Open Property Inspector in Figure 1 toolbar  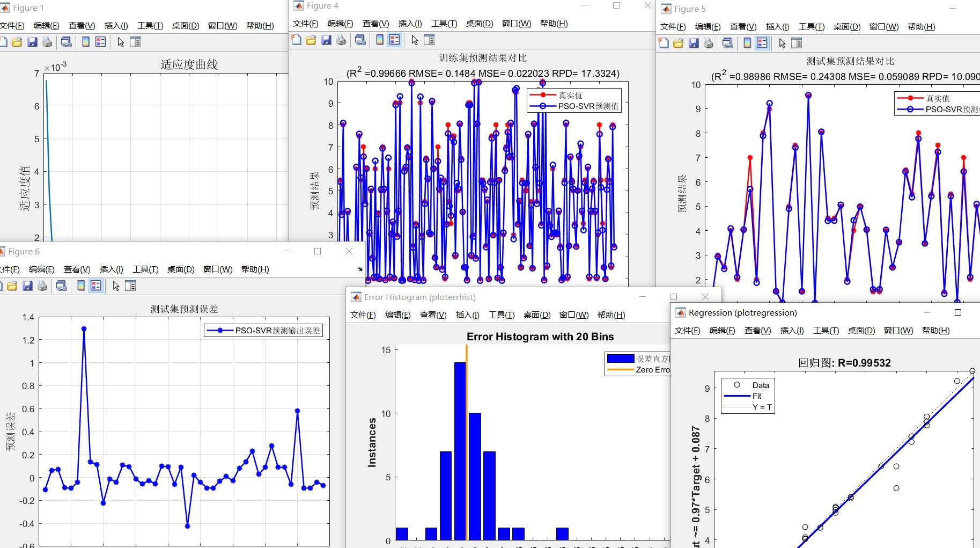point(135,42)
